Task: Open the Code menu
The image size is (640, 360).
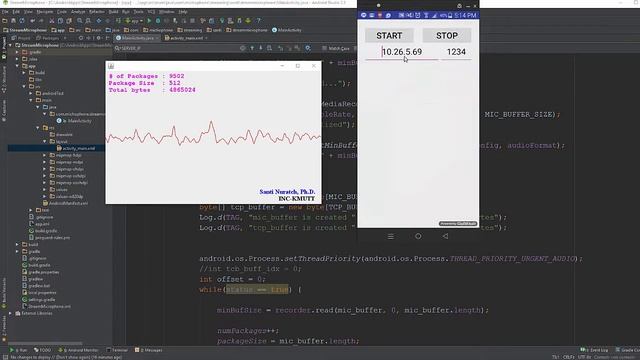Action: pos(62,12)
